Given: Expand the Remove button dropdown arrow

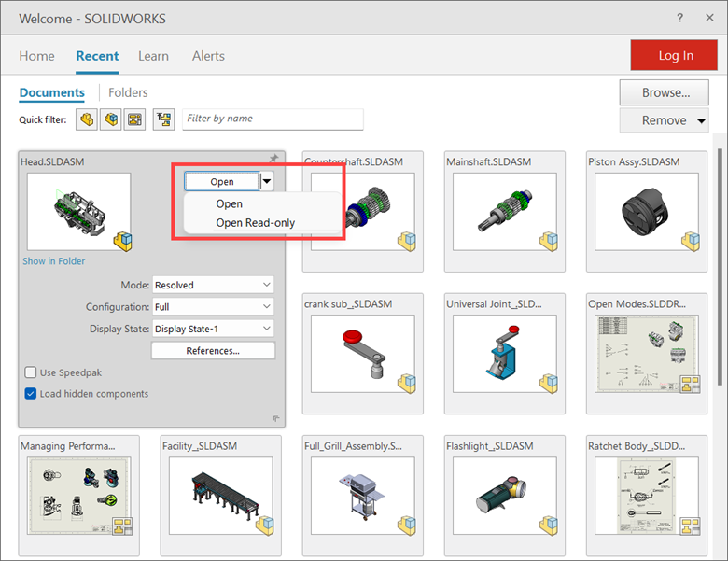Looking at the screenshot, I should coord(701,120).
